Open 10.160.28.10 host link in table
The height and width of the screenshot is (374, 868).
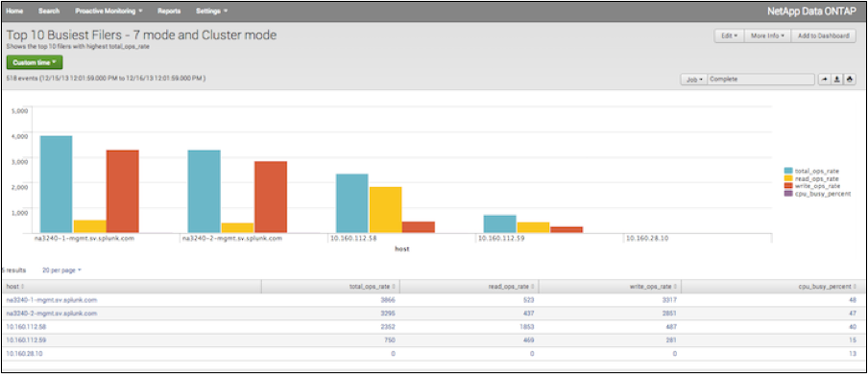click(x=24, y=353)
